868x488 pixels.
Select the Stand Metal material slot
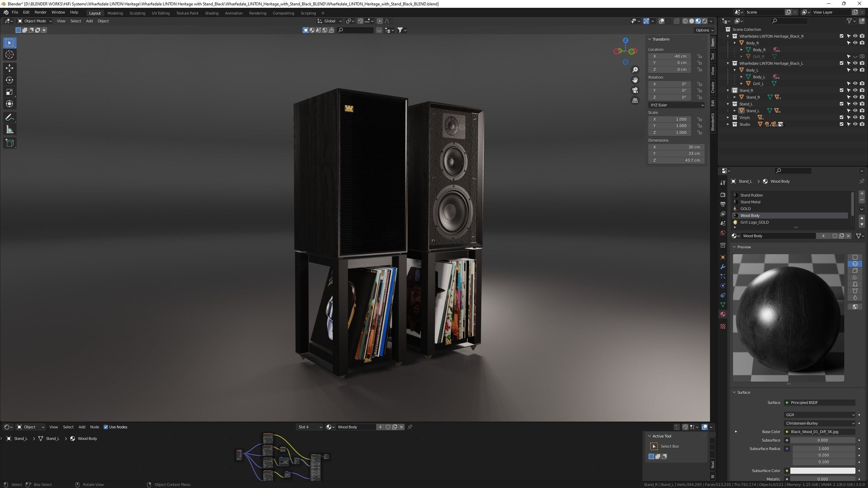[750, 202]
